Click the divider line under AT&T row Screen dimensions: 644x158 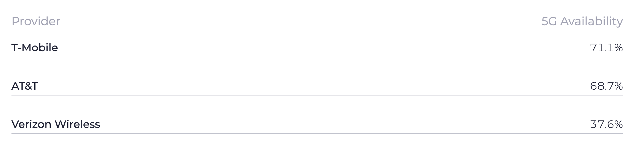click(x=317, y=95)
